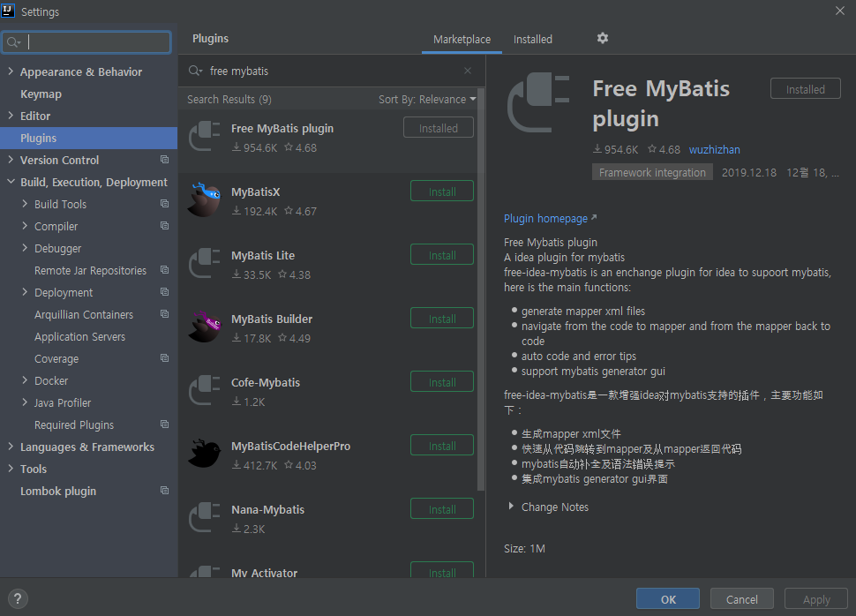Viewport: 856px width, 616px height.
Task: Install the MyBatisX plugin
Action: (x=441, y=192)
